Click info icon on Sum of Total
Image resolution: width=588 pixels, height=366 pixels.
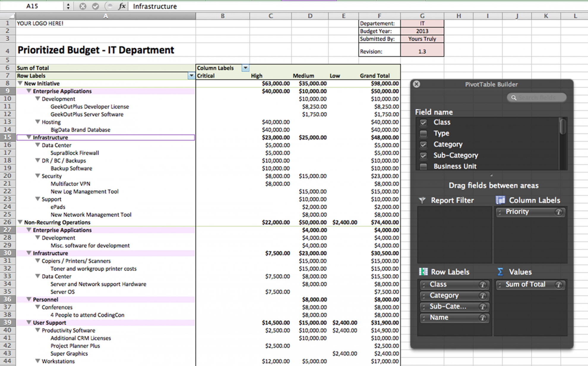click(x=559, y=285)
